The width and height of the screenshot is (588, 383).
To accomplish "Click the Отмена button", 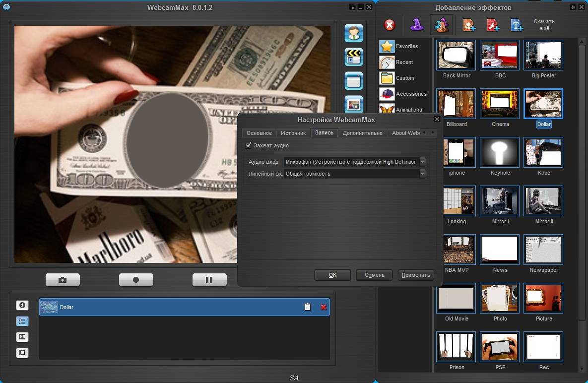I will pyautogui.click(x=374, y=275).
